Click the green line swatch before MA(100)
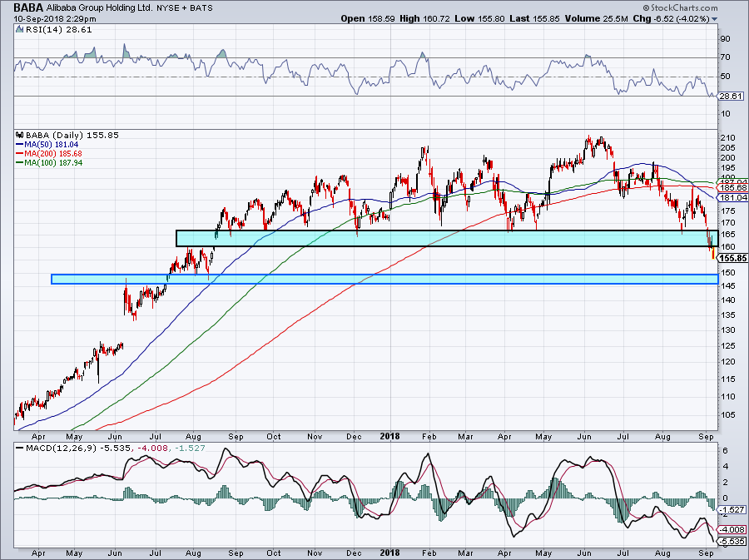This screenshot has height=560, width=749. (20, 163)
